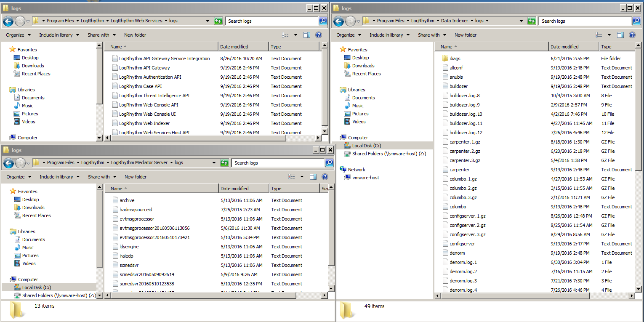Open help icon in Data Indexer logs window
This screenshot has width=644, height=322.
point(632,35)
